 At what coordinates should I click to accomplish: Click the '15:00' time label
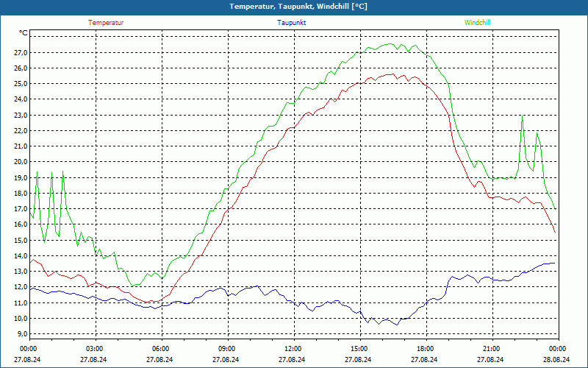click(358, 349)
